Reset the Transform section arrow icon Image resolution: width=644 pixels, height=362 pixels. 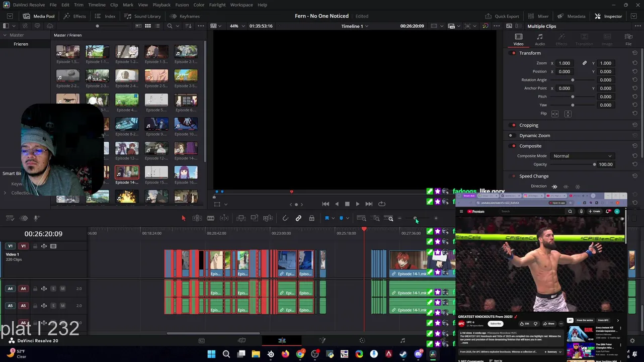[x=634, y=53]
